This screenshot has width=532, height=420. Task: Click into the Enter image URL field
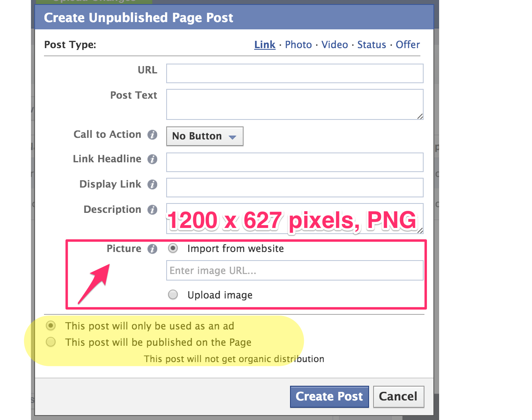tap(295, 271)
